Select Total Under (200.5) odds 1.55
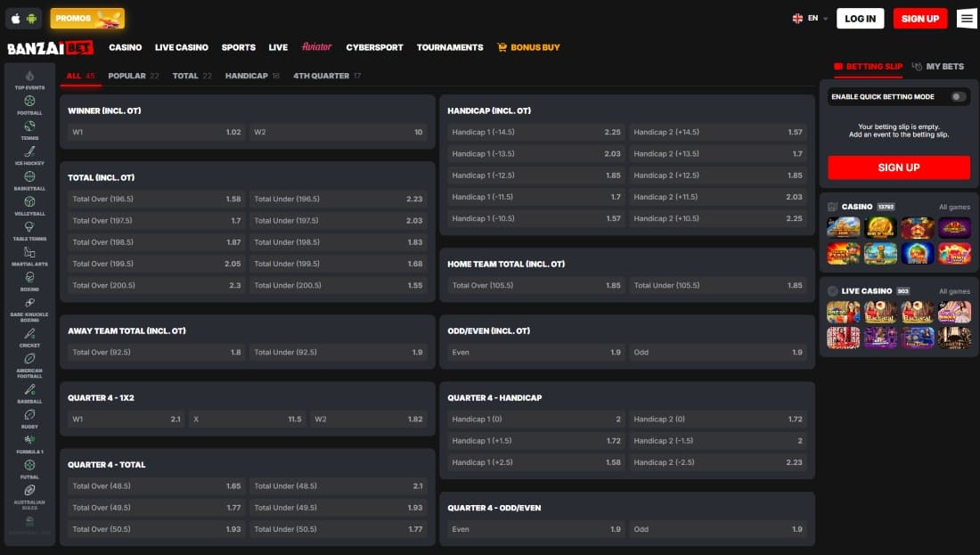 pos(339,286)
